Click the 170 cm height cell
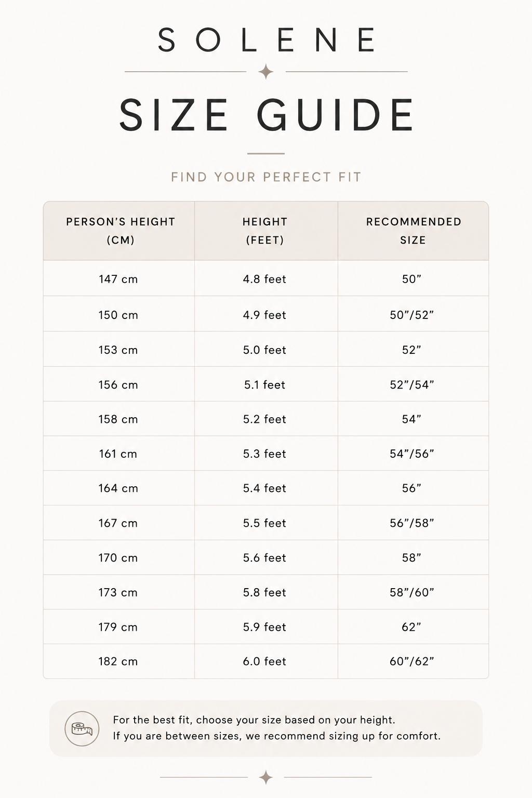The width and height of the screenshot is (532, 798). (x=119, y=557)
